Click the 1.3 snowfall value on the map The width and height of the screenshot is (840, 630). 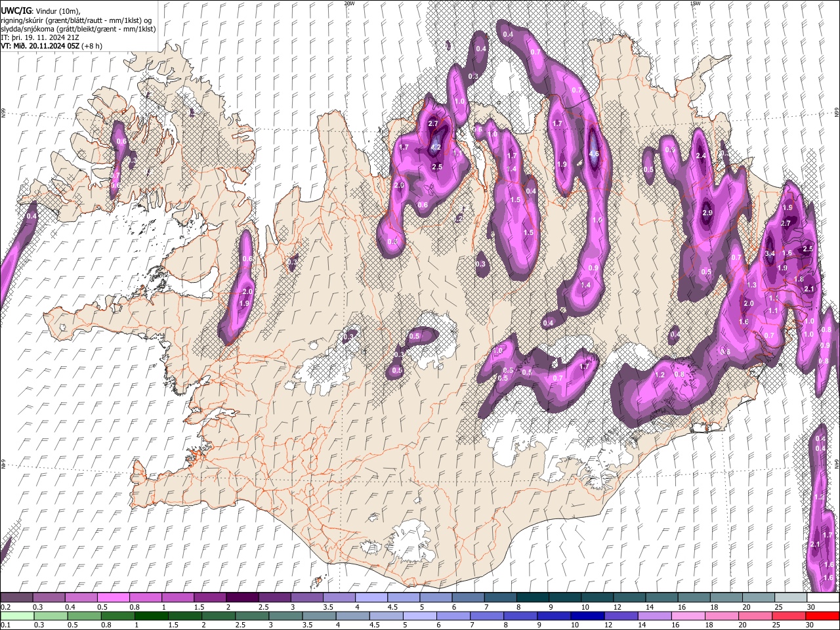point(752,285)
